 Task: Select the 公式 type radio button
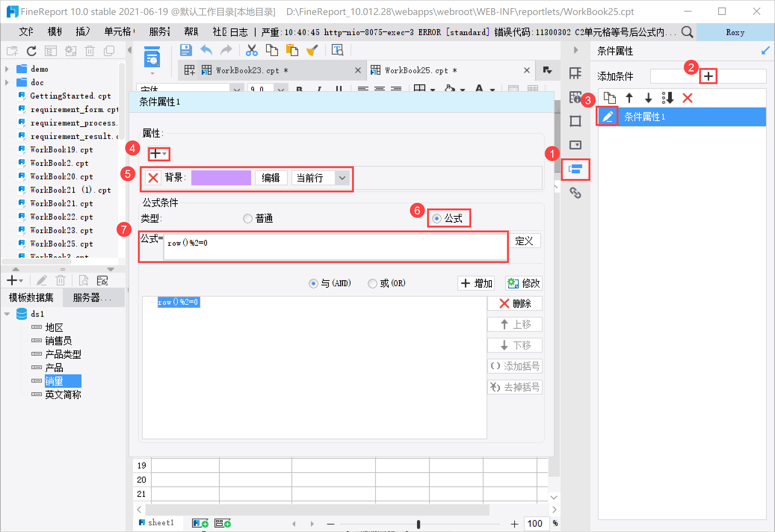pyautogui.click(x=436, y=219)
